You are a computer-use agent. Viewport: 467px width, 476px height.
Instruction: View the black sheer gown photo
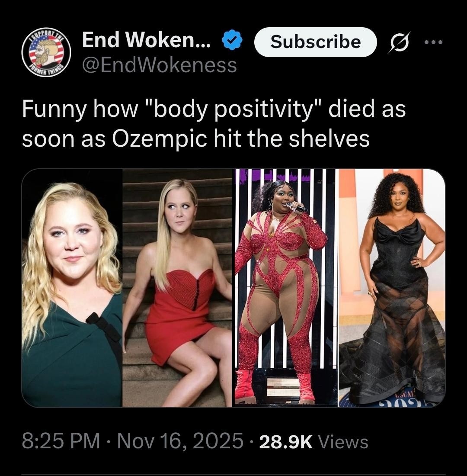(392, 288)
